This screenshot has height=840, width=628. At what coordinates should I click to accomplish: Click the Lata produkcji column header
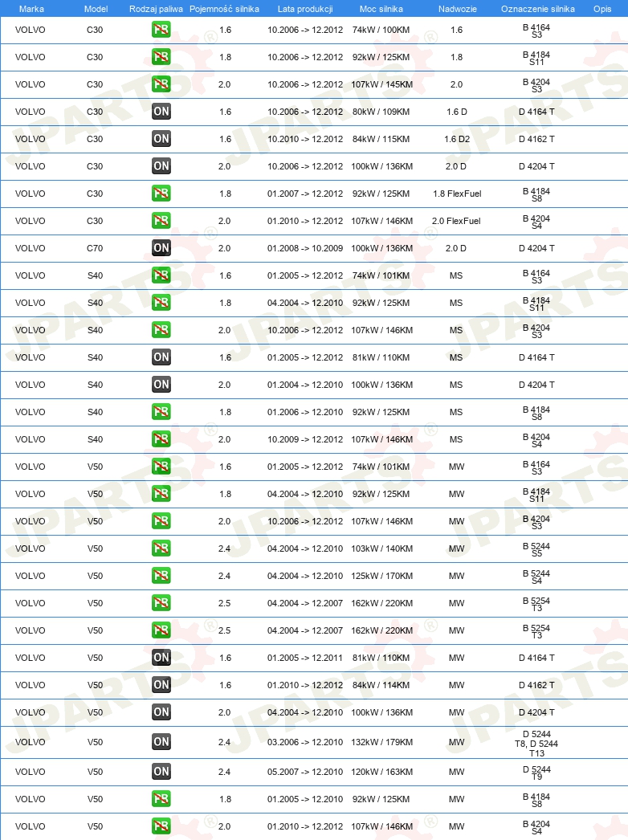pyautogui.click(x=305, y=9)
